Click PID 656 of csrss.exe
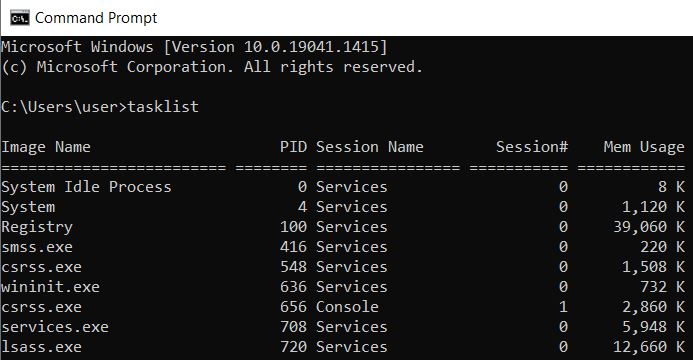The image size is (693, 360). [x=293, y=307]
